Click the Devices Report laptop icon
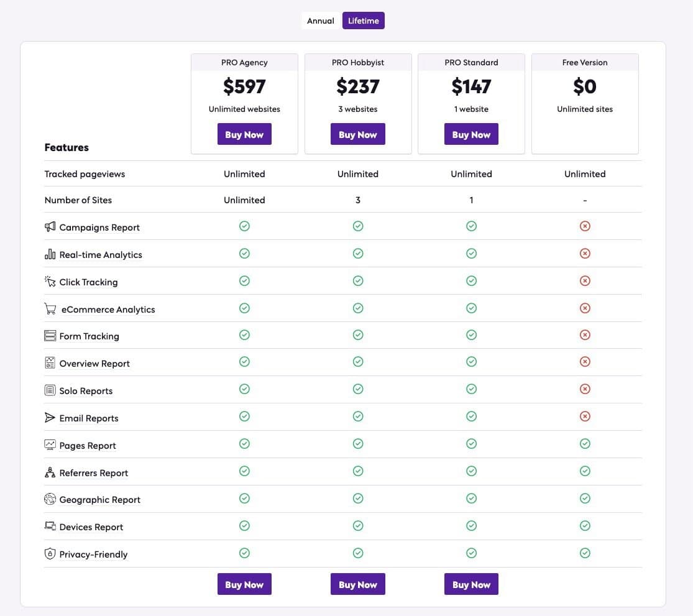Image resolution: width=693 pixels, height=616 pixels. [x=50, y=526]
